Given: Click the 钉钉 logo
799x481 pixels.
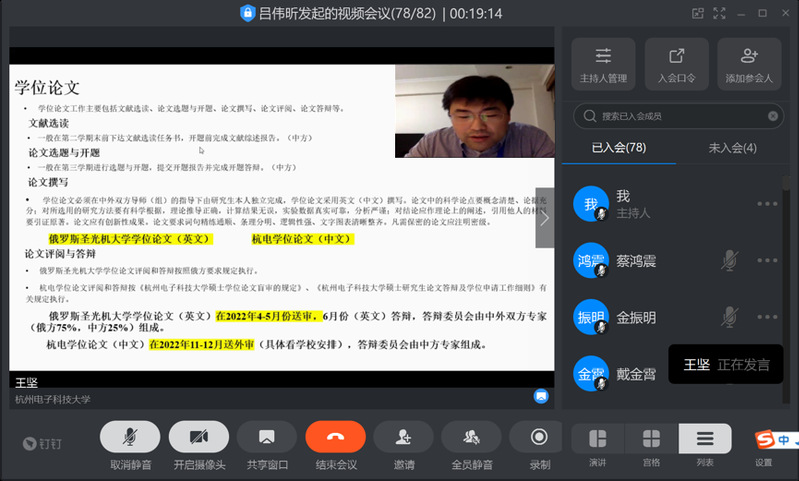Looking at the screenshot, I should [x=42, y=444].
